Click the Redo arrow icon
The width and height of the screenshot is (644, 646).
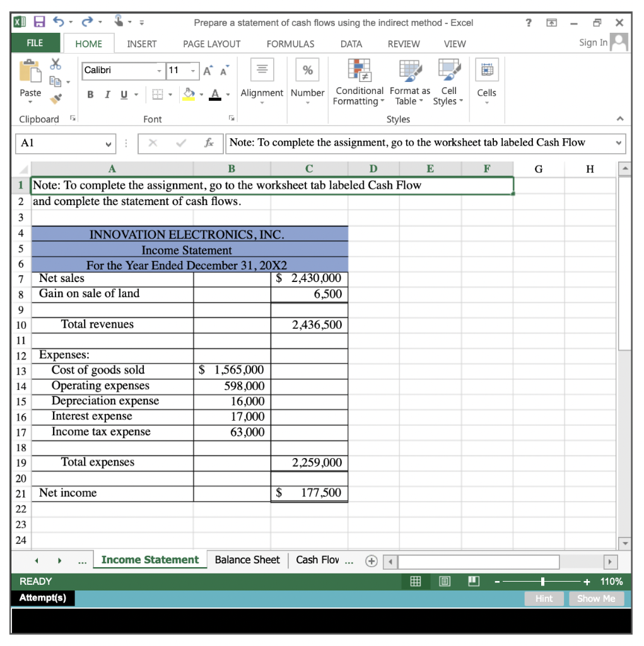[x=87, y=21]
